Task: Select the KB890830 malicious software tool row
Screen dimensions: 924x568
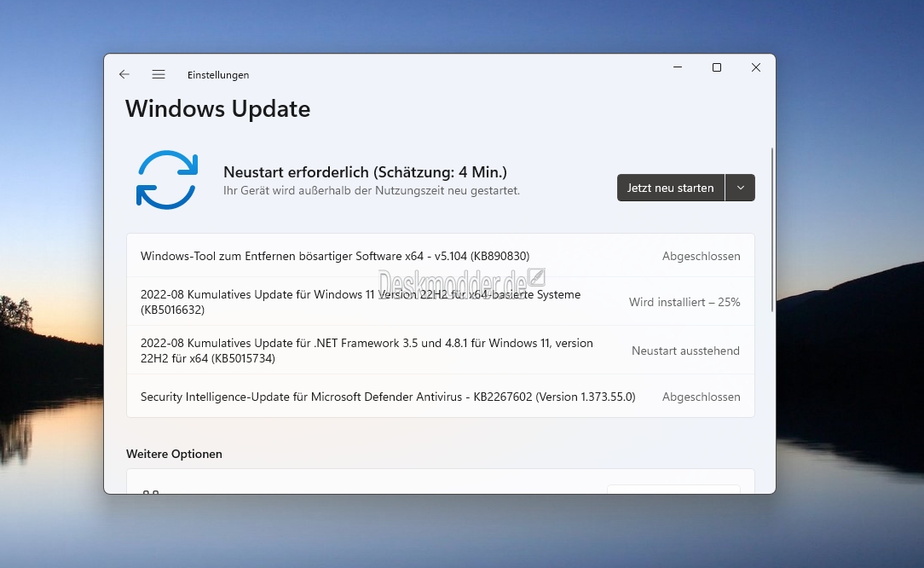Action: click(440, 256)
